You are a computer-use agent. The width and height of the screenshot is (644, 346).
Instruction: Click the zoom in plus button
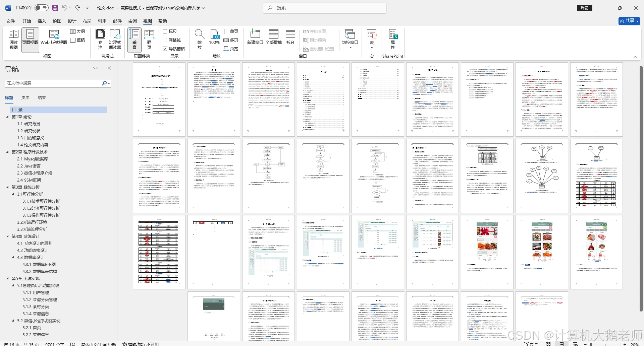coord(625,344)
